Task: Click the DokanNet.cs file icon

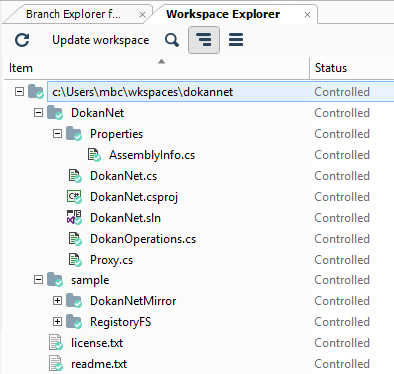Action: pyautogui.click(x=75, y=176)
